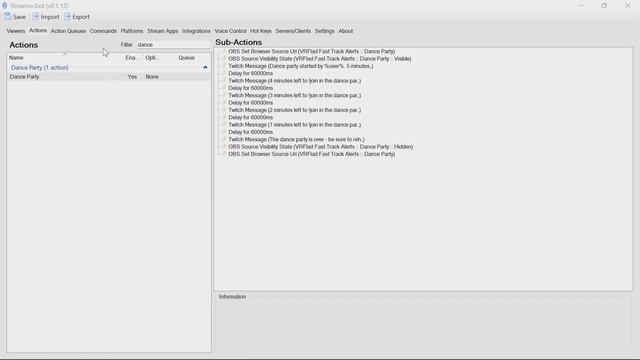Open the Viewers tab

click(16, 31)
